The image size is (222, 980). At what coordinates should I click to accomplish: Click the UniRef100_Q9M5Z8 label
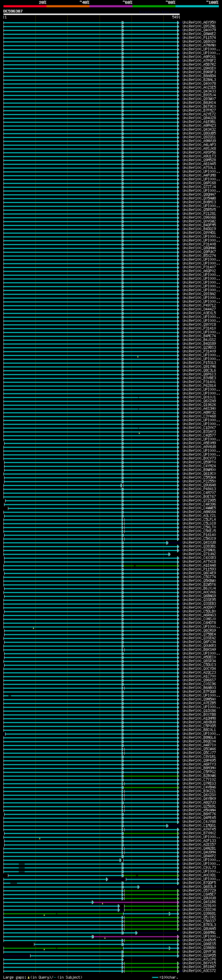[x=199, y=160]
